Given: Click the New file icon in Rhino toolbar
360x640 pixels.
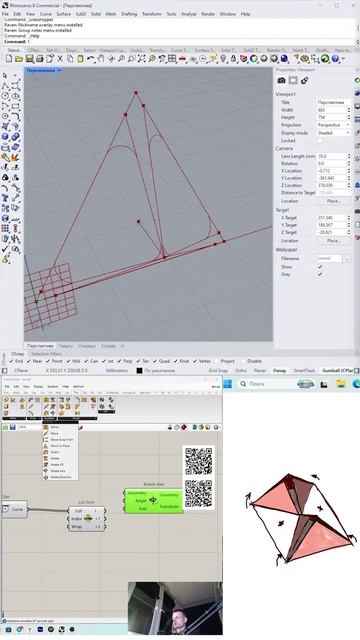Looking at the screenshot, I should pos(9,59).
